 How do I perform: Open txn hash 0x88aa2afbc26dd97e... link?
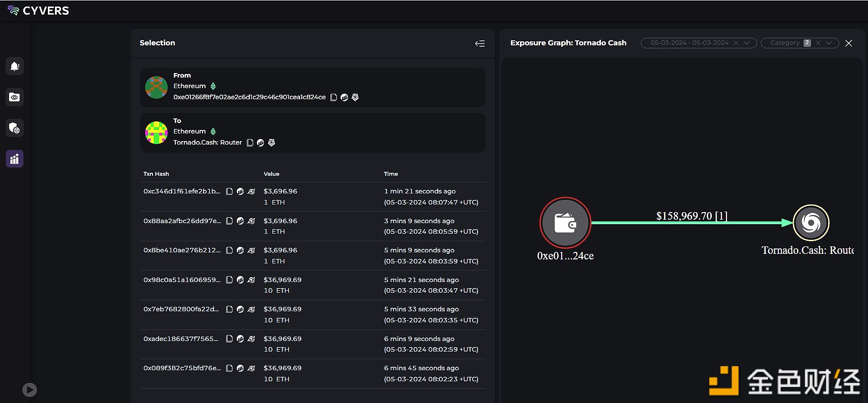click(182, 221)
